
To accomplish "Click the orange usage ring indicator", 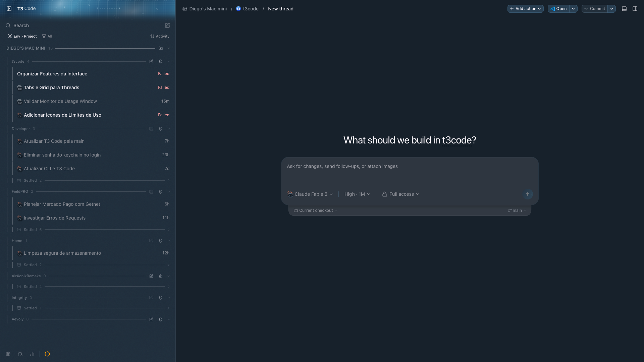I will [47, 354].
